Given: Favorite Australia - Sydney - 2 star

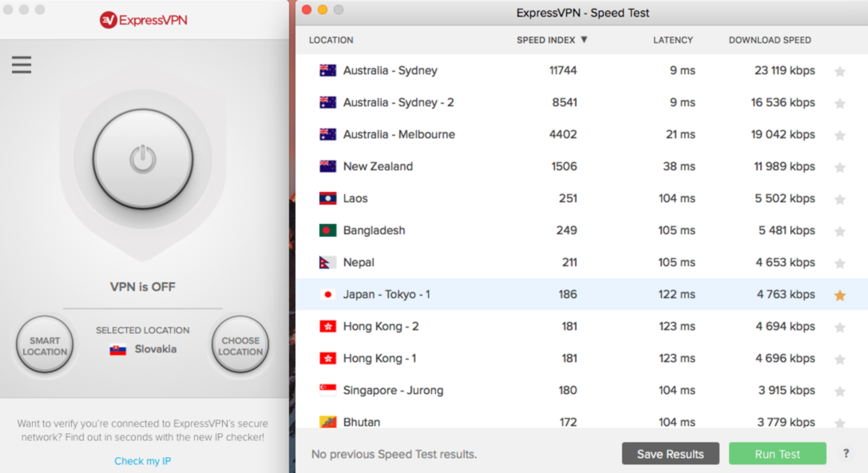Looking at the screenshot, I should tap(840, 104).
